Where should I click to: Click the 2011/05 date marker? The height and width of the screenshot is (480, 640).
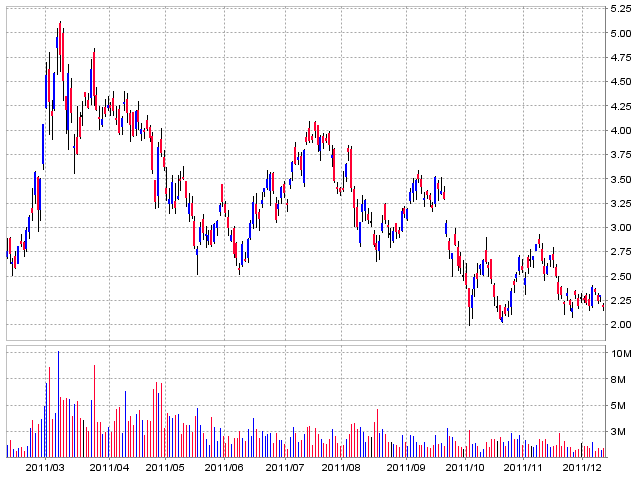click(x=165, y=467)
